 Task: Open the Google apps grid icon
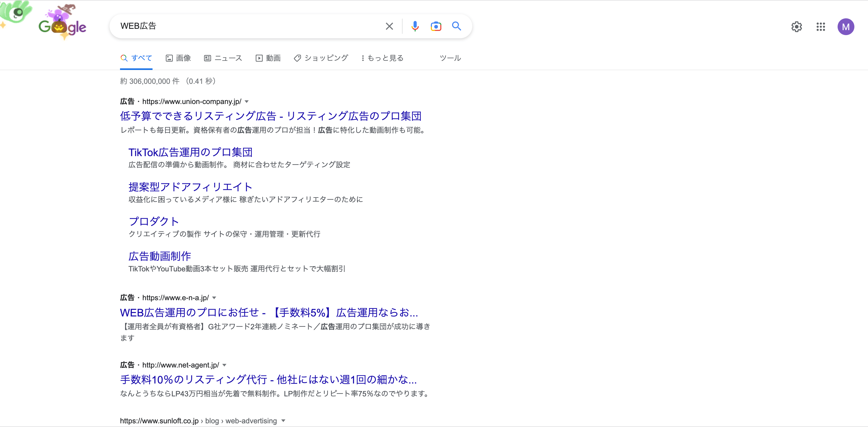pyautogui.click(x=821, y=27)
